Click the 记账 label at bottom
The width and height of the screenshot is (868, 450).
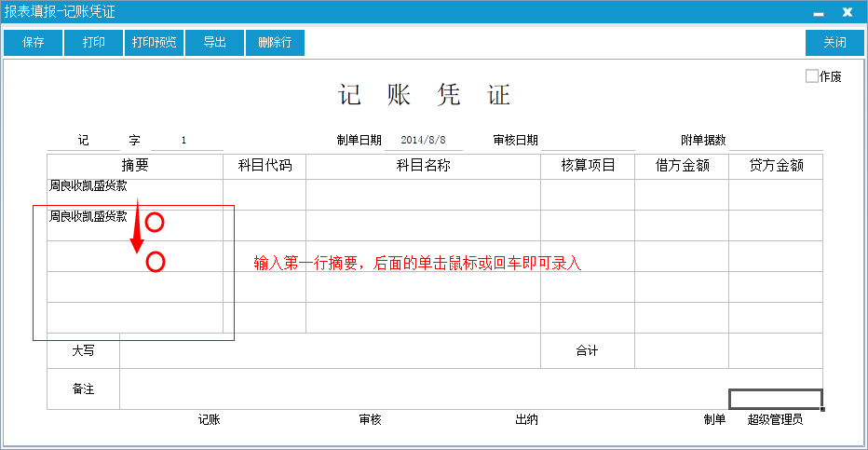[210, 419]
